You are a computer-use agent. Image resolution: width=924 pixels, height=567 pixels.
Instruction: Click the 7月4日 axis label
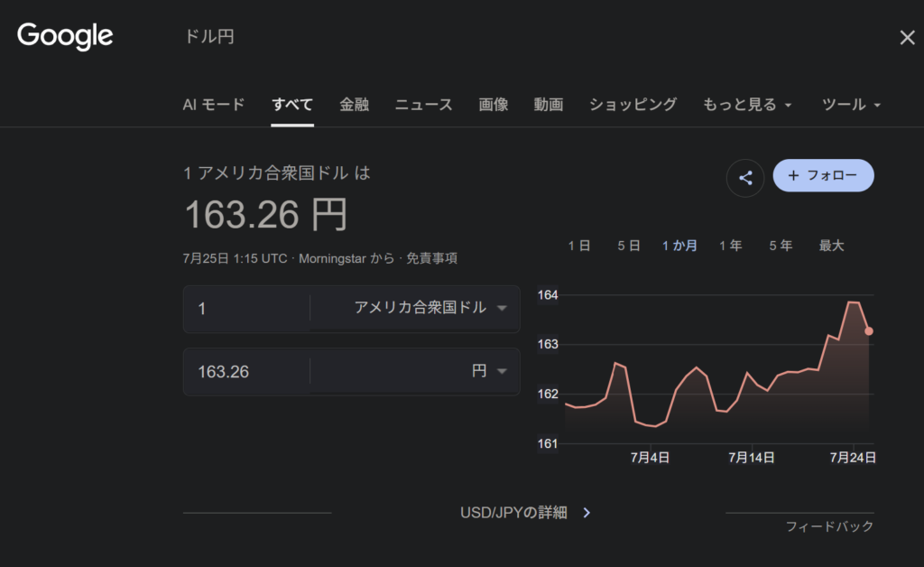pos(650,458)
